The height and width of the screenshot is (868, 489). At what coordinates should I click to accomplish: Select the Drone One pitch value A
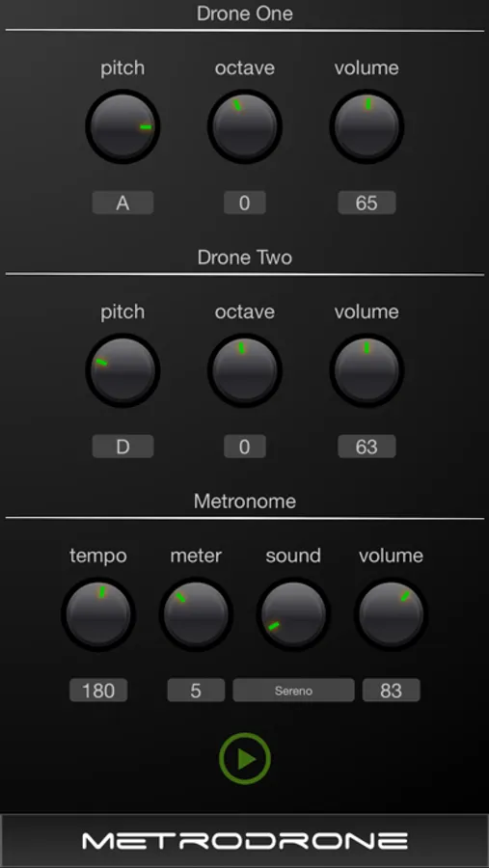coord(122,203)
